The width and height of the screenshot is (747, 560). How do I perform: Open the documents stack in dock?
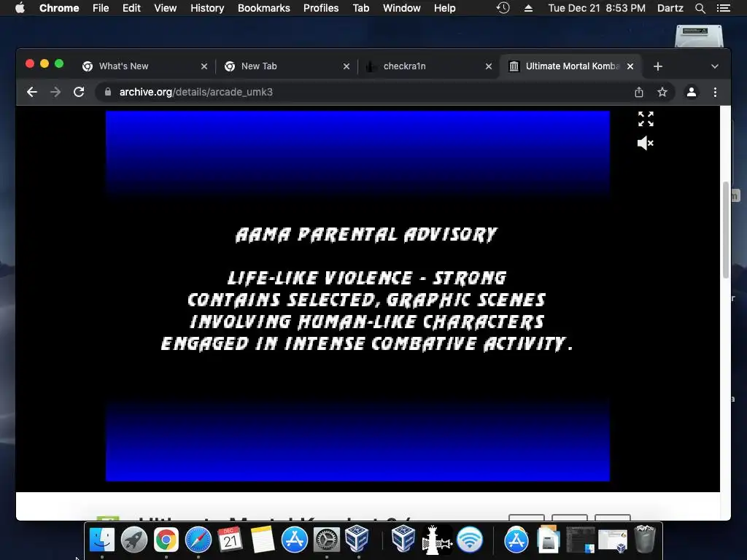[549, 539]
